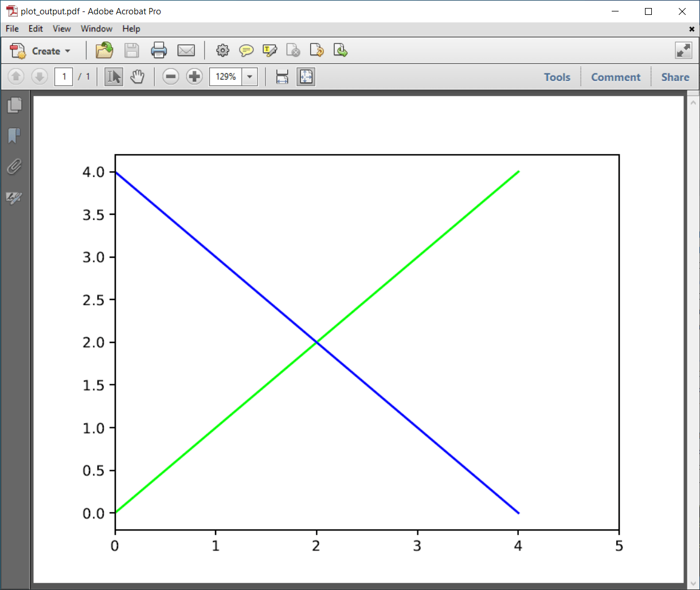Screen dimensions: 700x590
Task: Show the Attachments panel
Action: point(14,167)
